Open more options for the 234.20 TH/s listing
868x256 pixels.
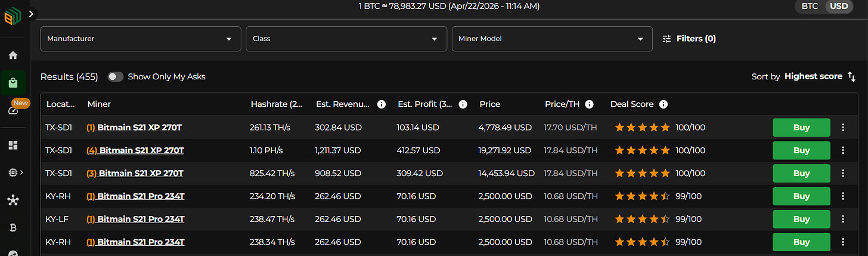843,196
